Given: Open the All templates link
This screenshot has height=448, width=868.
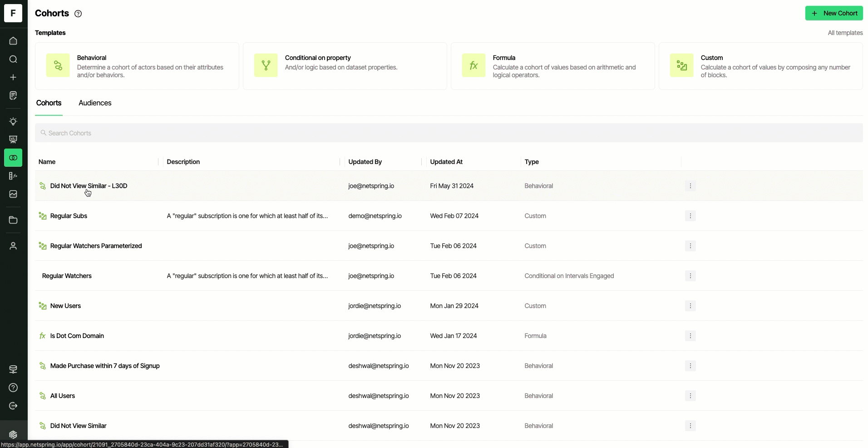Looking at the screenshot, I should (x=845, y=33).
